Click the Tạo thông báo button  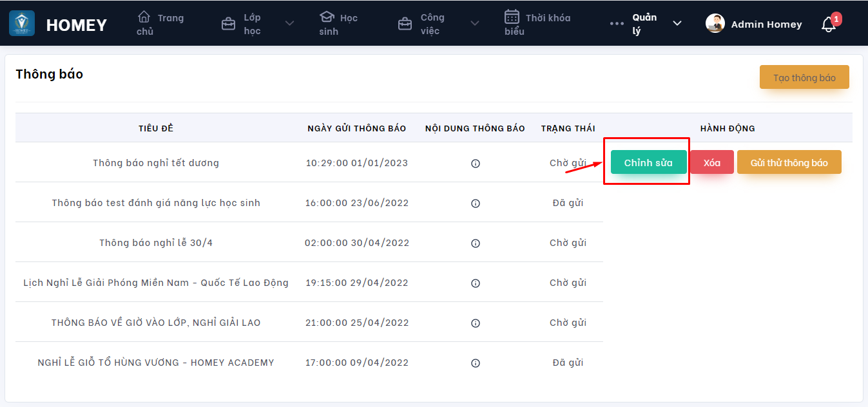804,77
